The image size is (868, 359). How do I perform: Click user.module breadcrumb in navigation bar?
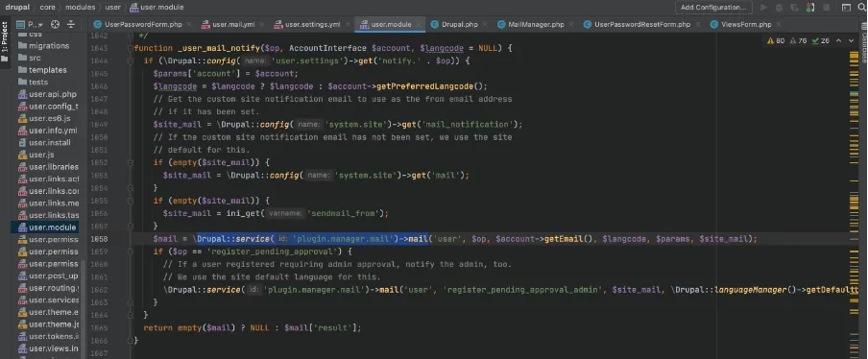[x=157, y=7]
